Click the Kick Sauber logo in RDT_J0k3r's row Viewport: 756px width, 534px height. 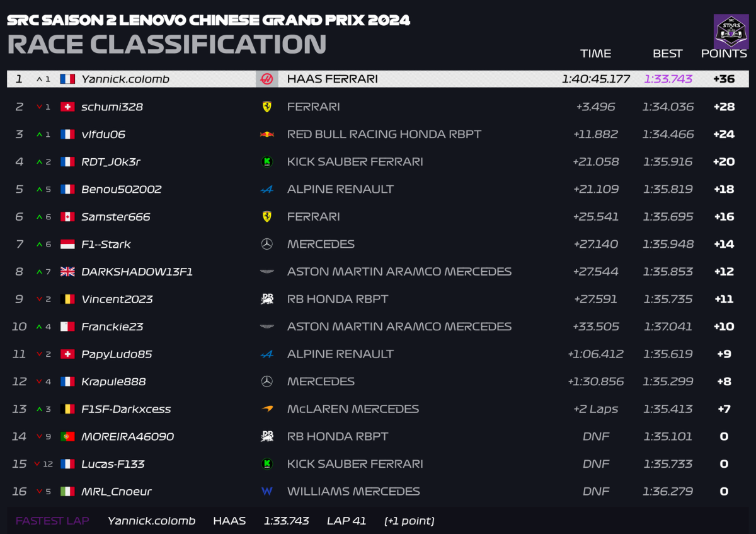[266, 162]
